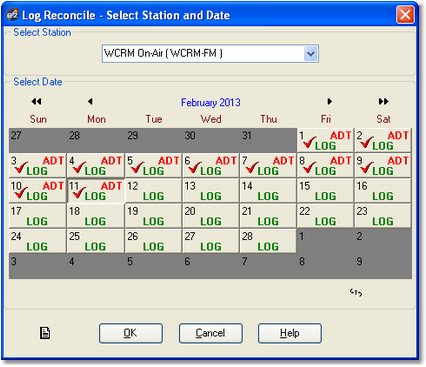Select February 3 date cell
This screenshot has height=367, width=426.
(x=38, y=166)
